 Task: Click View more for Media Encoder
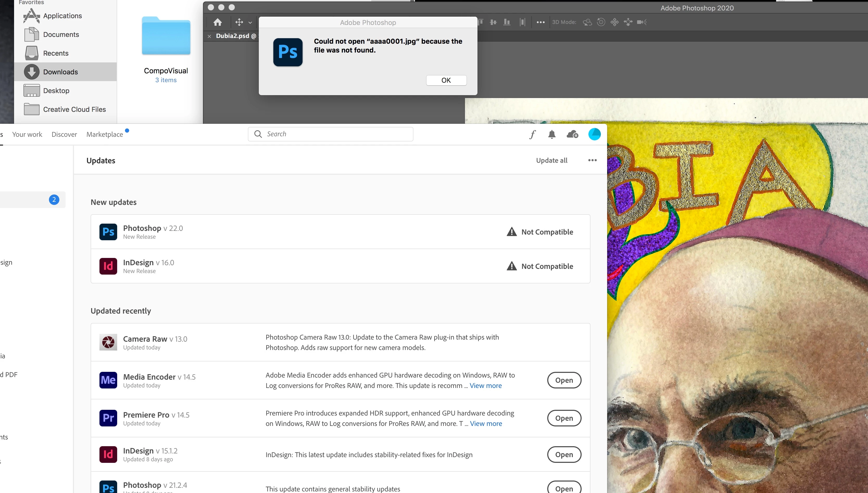(x=485, y=386)
